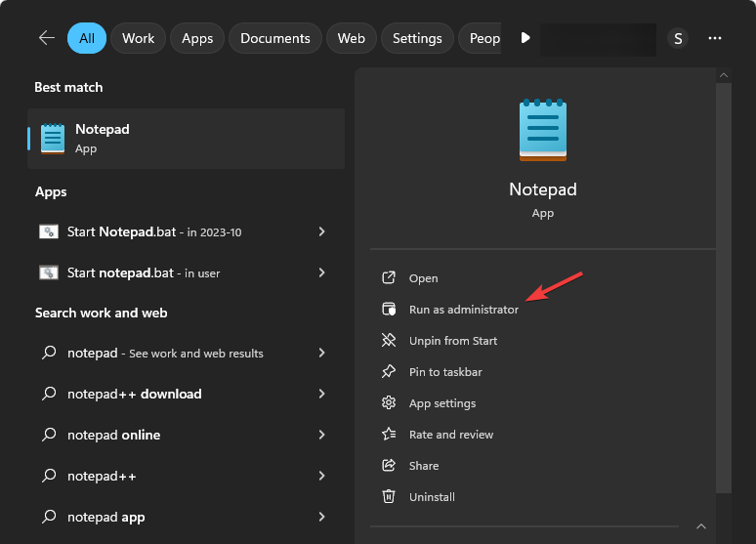This screenshot has height=544, width=756.
Task: Click the Run as administrator shield icon
Action: tap(389, 310)
